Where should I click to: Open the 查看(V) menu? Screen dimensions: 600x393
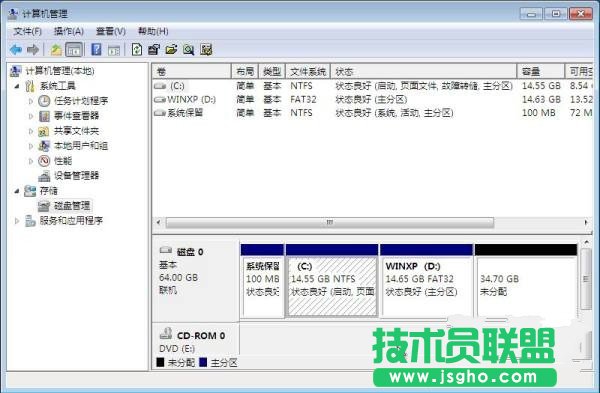111,31
